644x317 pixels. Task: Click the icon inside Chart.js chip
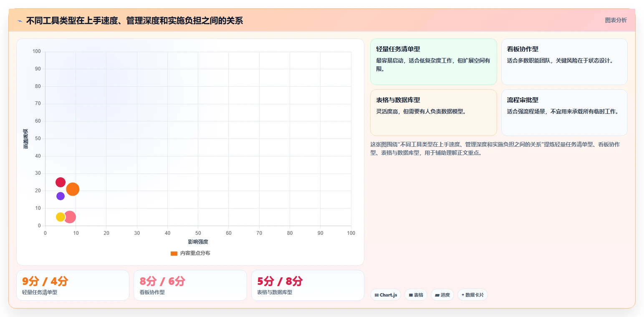[376, 295]
